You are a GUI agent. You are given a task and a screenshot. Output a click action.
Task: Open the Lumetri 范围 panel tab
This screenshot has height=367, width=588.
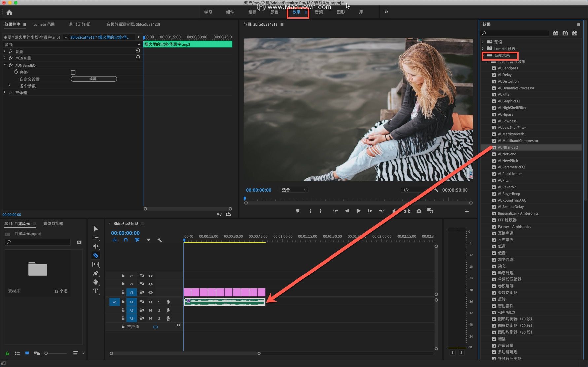[x=44, y=24]
